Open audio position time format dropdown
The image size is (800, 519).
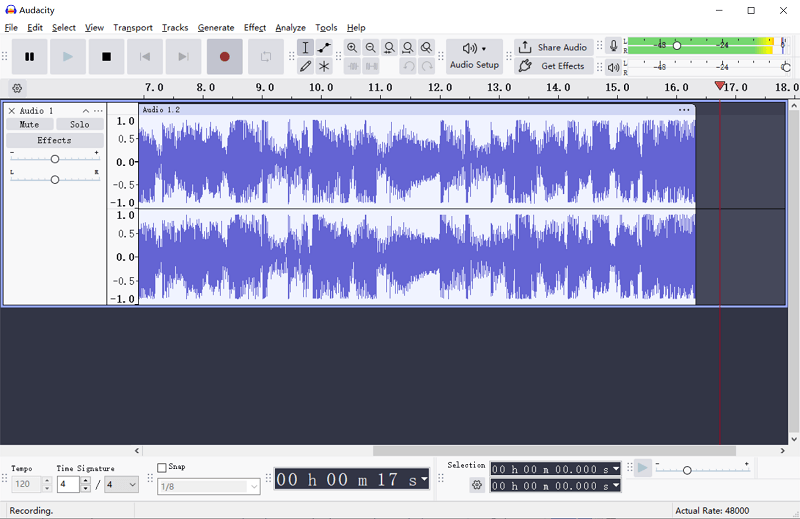coord(424,479)
